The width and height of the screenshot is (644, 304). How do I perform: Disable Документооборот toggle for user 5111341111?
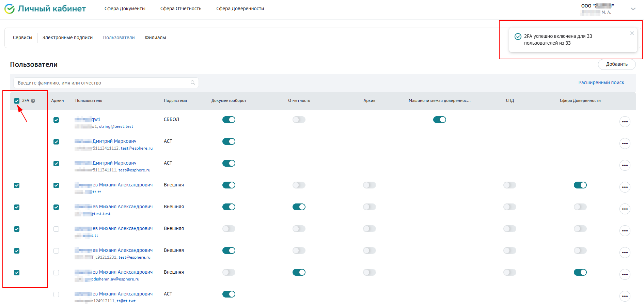click(x=229, y=163)
